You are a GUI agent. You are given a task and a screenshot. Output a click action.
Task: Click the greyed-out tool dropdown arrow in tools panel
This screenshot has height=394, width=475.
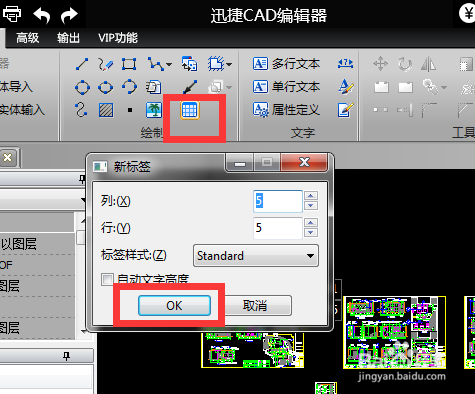(x=444, y=87)
